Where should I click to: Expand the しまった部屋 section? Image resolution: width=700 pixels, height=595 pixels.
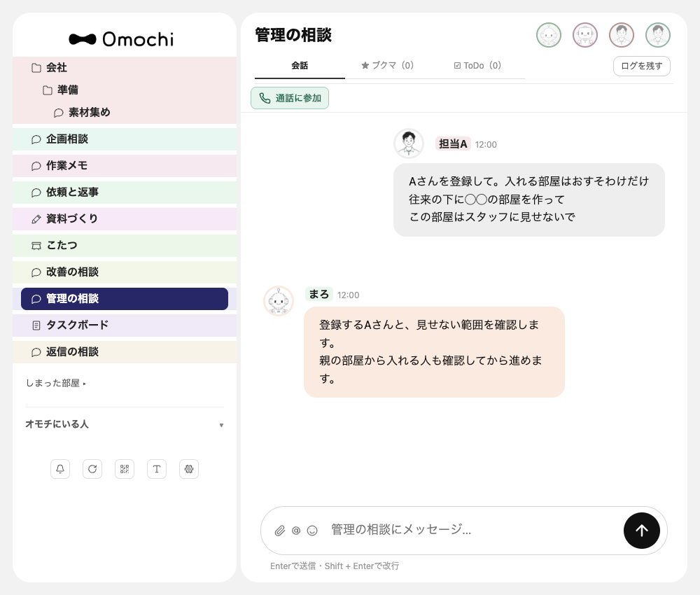(x=56, y=383)
